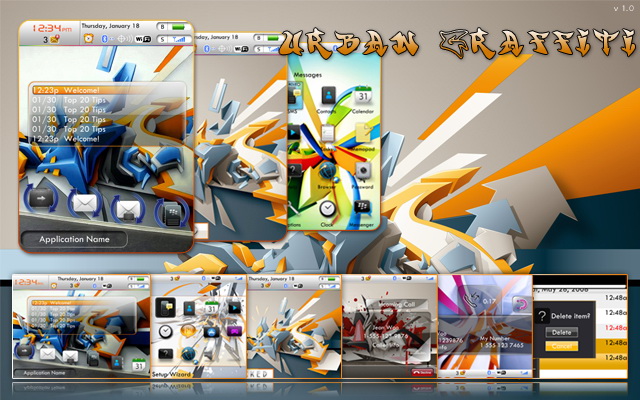
Task: Click the play media icon in Setup Wizard thumbnail
Action: (234, 307)
